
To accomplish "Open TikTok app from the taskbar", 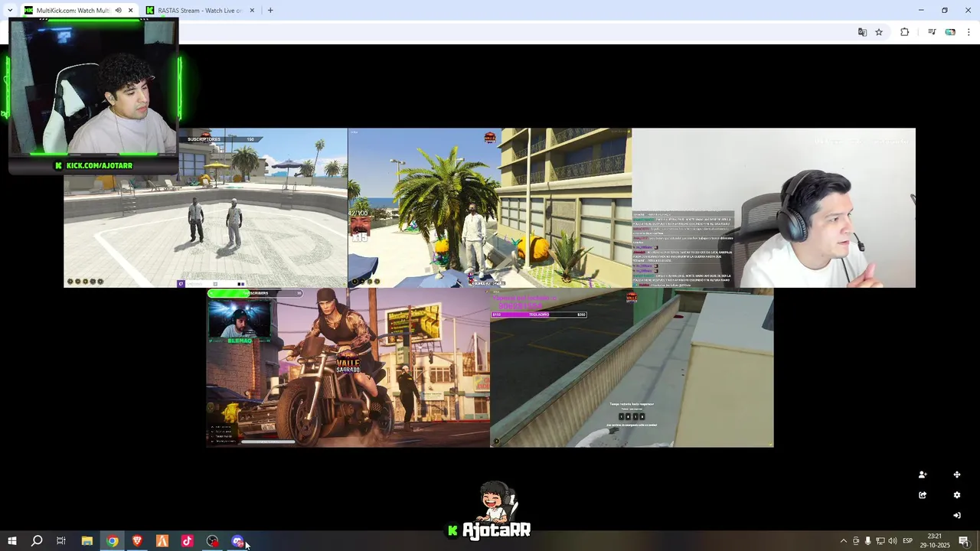I will [188, 541].
